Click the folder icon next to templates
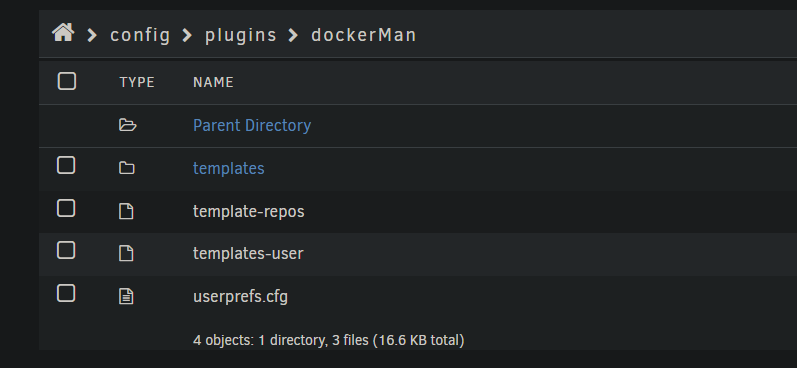Image resolution: width=797 pixels, height=368 pixels. coord(127,168)
